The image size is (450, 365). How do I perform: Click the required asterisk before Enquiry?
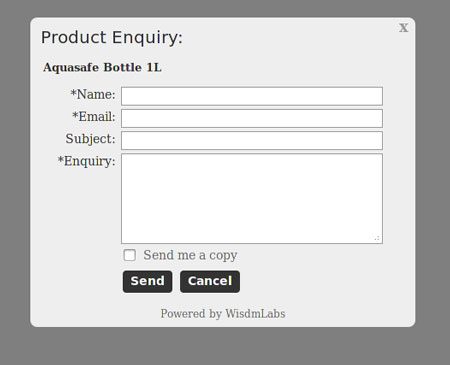click(60, 159)
